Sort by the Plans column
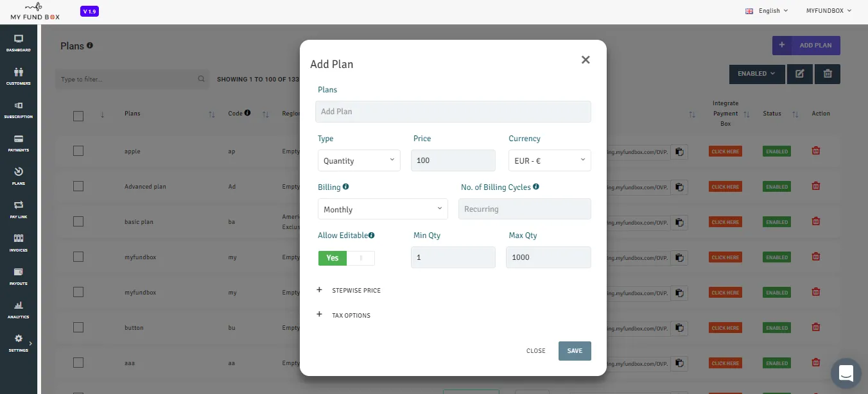 pyautogui.click(x=211, y=114)
